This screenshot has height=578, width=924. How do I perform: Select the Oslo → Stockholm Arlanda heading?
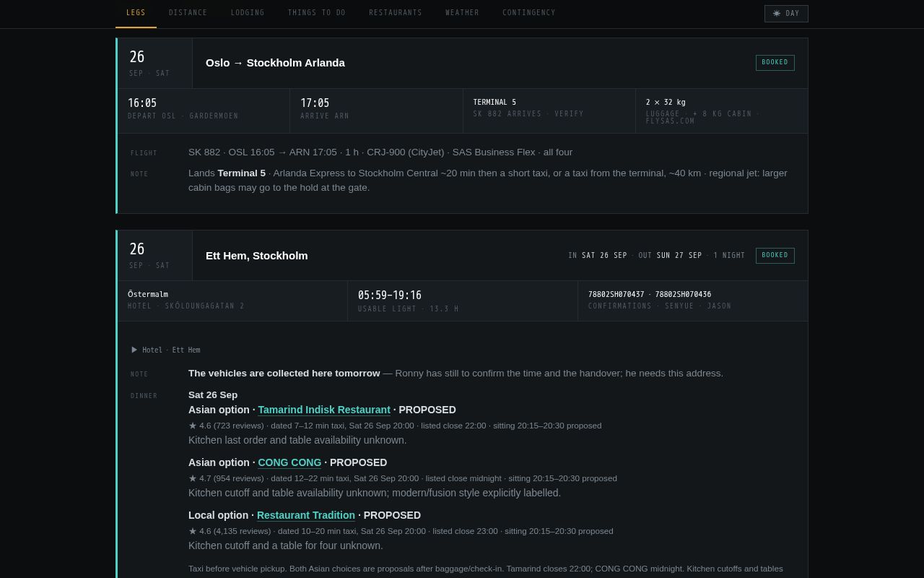(x=275, y=63)
